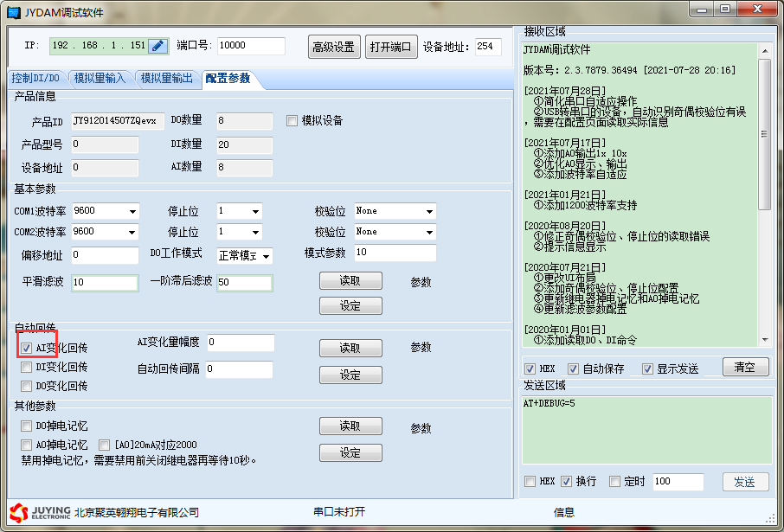The image size is (784, 532).
Task: Enable the 定时 checkbox in send area
Action: pyautogui.click(x=615, y=481)
